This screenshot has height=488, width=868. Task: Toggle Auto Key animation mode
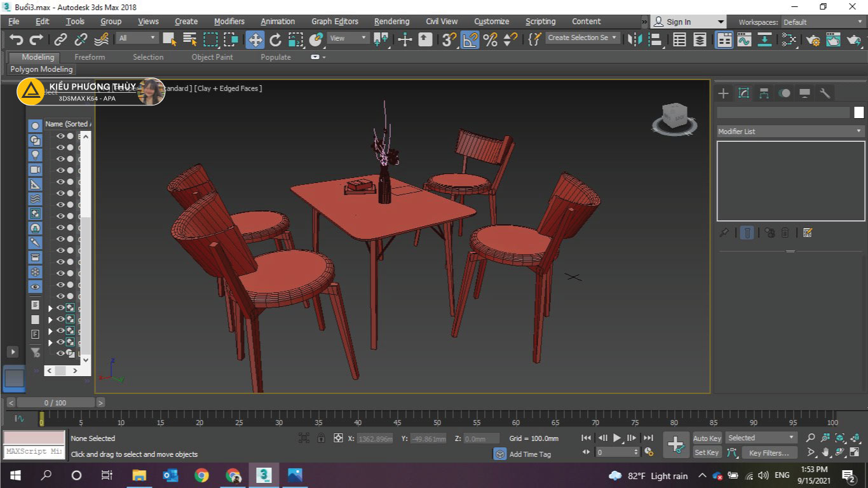click(x=707, y=438)
